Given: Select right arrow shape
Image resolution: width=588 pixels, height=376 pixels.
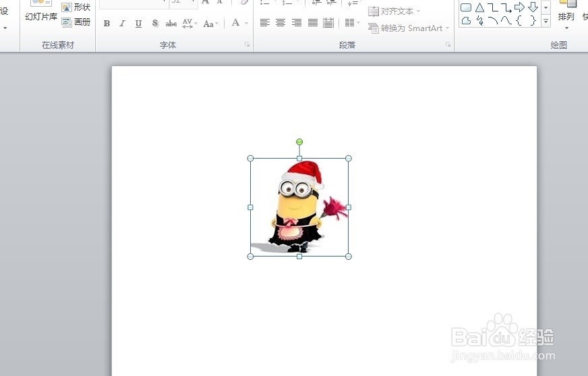Looking at the screenshot, I should (519, 7).
